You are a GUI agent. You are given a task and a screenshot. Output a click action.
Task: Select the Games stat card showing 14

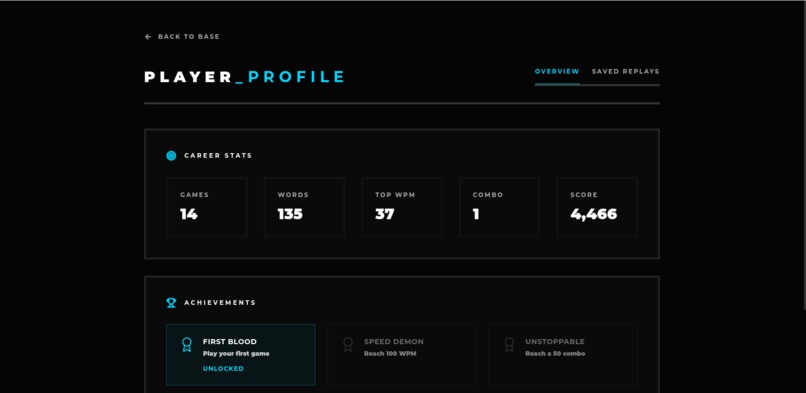(x=207, y=207)
